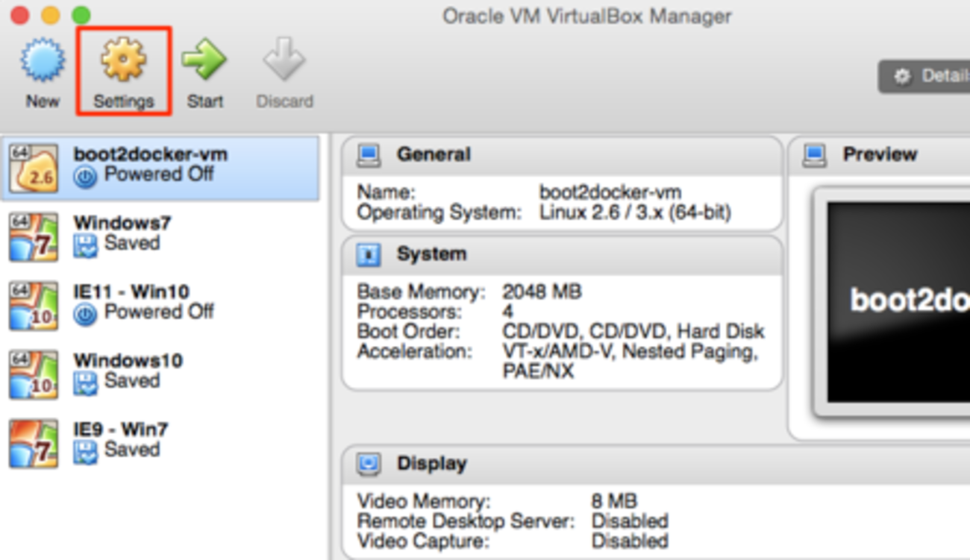
Task: Click the Windows10 VM OS icon
Action: tap(34, 375)
